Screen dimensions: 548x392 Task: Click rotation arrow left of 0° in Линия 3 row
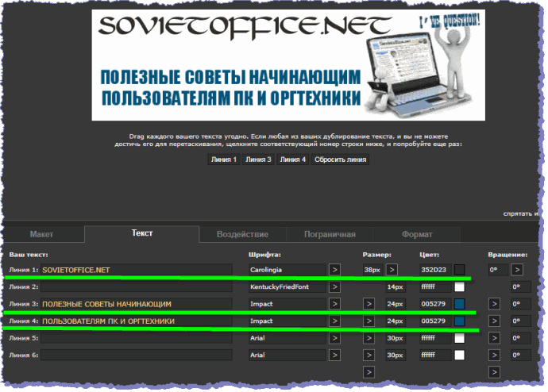(494, 304)
